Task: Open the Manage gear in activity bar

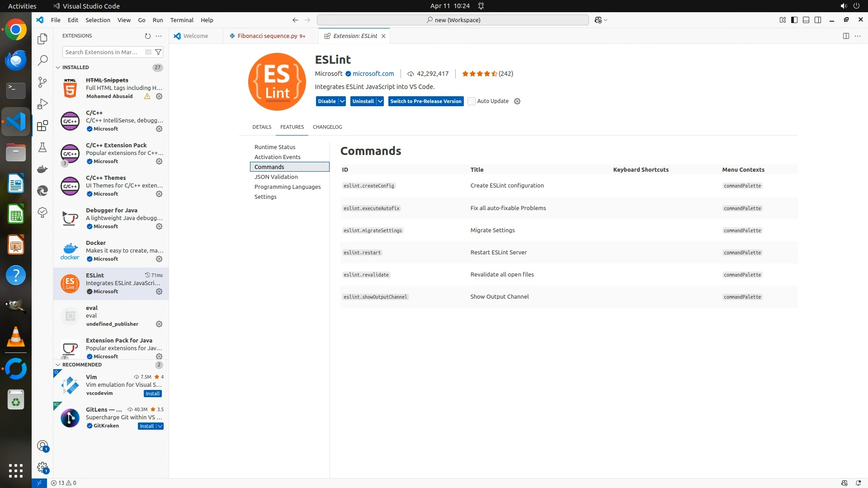Action: coord(42,467)
